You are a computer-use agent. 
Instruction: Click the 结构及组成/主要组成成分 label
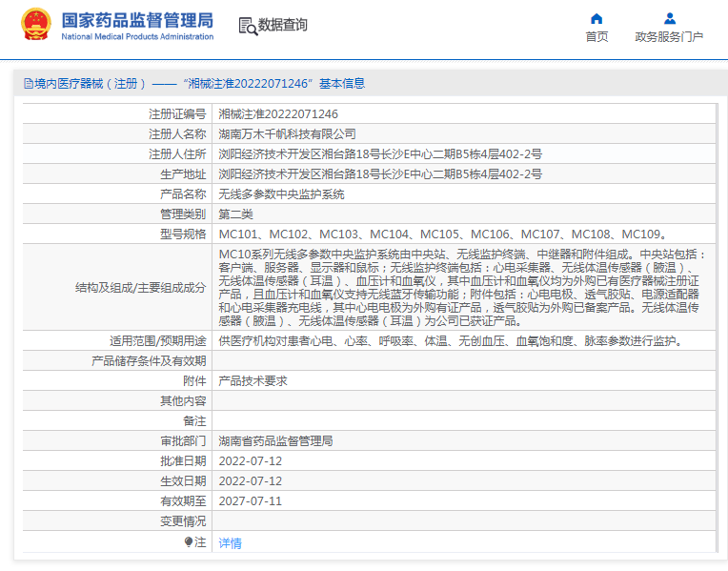[141, 288]
